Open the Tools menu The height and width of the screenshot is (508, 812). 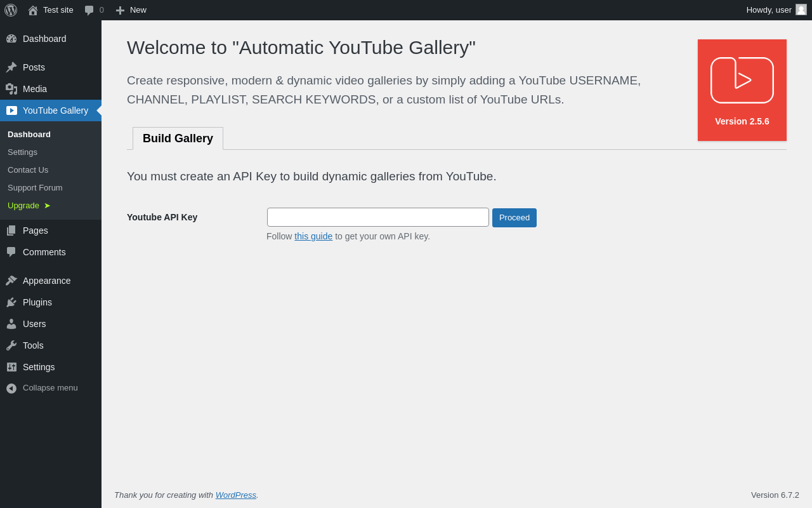[51, 345]
